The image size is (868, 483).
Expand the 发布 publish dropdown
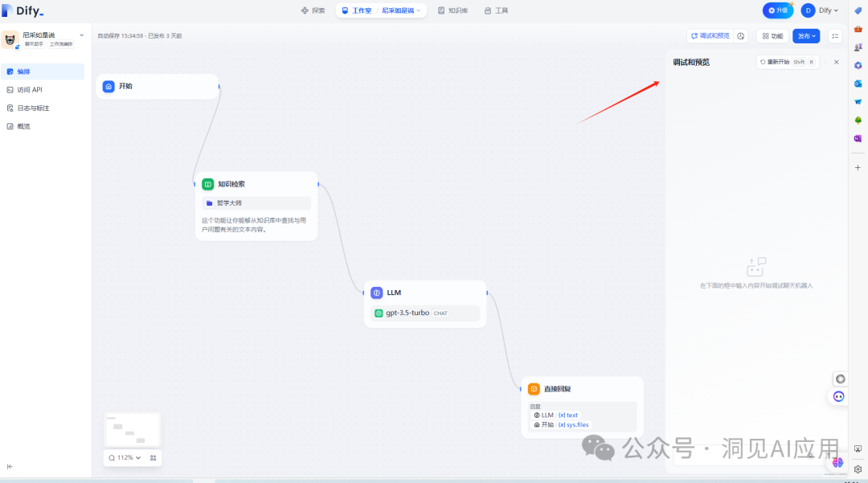click(x=805, y=36)
